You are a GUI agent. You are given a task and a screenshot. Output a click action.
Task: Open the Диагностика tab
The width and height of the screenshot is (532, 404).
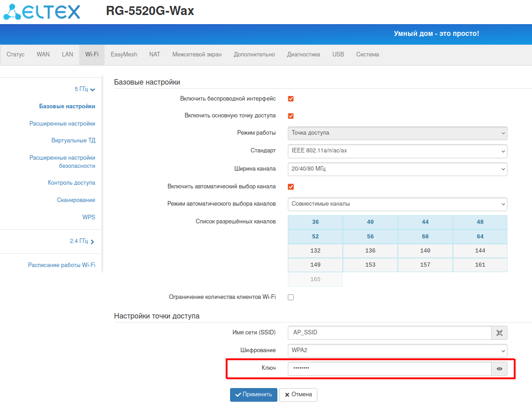[x=303, y=55]
